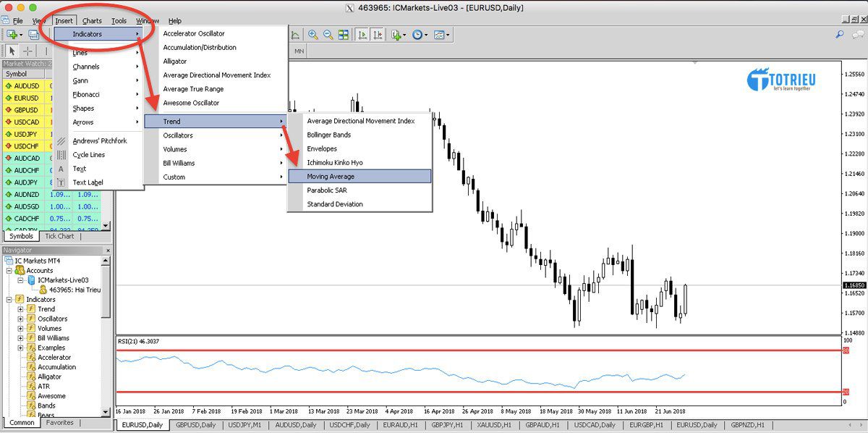The image size is (868, 433).
Task: Select the cursor arrow tool
Action: [12, 51]
